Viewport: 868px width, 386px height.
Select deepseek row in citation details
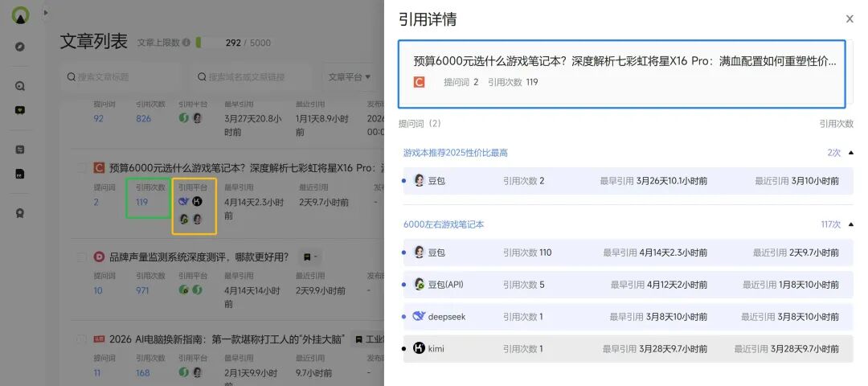pos(628,317)
